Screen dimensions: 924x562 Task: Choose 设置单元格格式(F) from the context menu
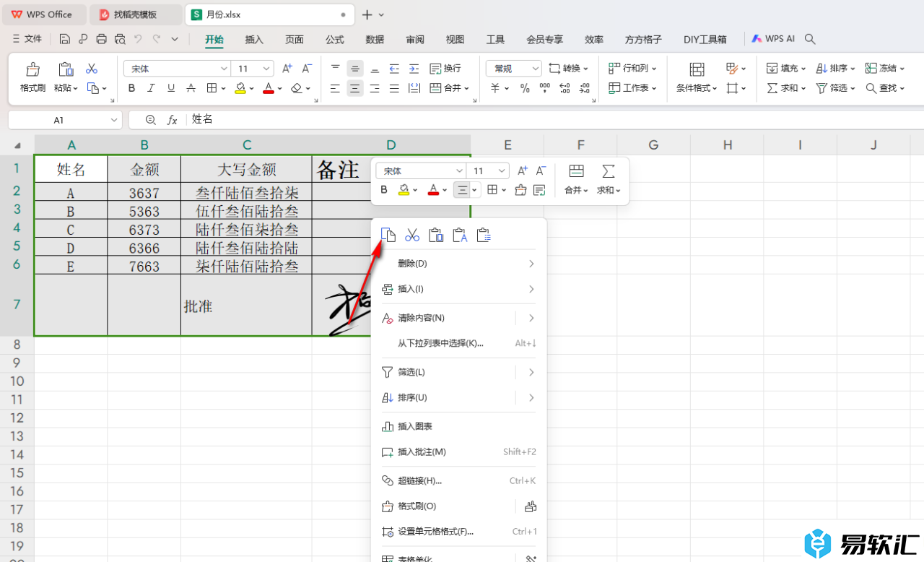tap(458, 532)
